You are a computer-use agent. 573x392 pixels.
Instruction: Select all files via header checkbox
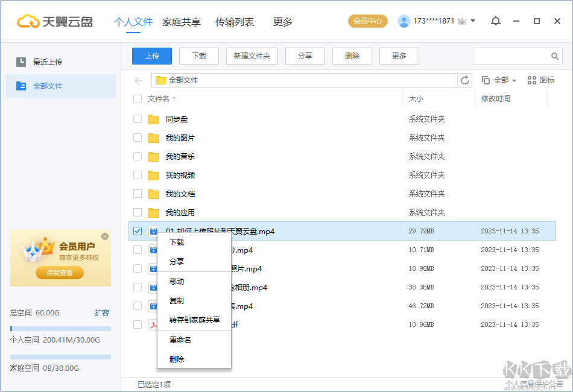(x=137, y=99)
